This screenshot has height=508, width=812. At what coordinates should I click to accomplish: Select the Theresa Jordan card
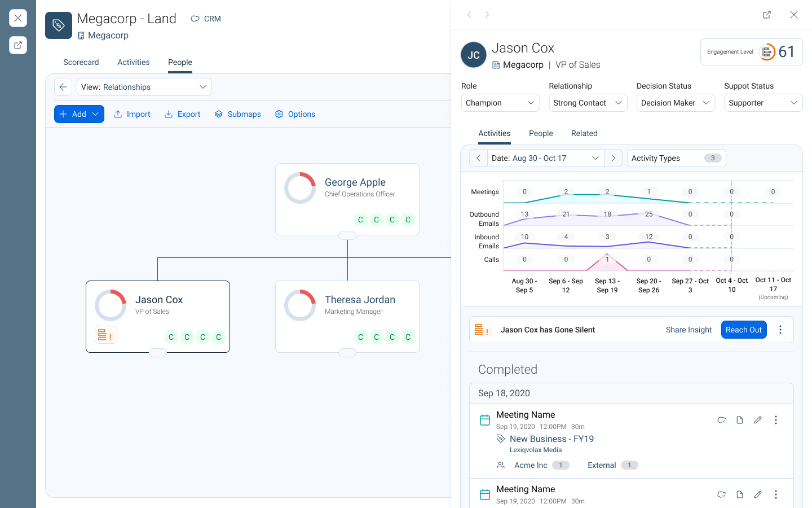347,317
